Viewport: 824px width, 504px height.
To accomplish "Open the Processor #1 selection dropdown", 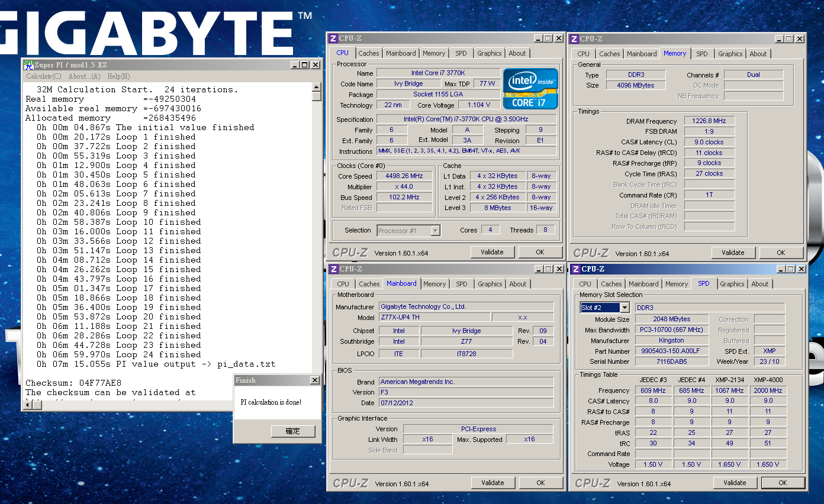I will 436,231.
